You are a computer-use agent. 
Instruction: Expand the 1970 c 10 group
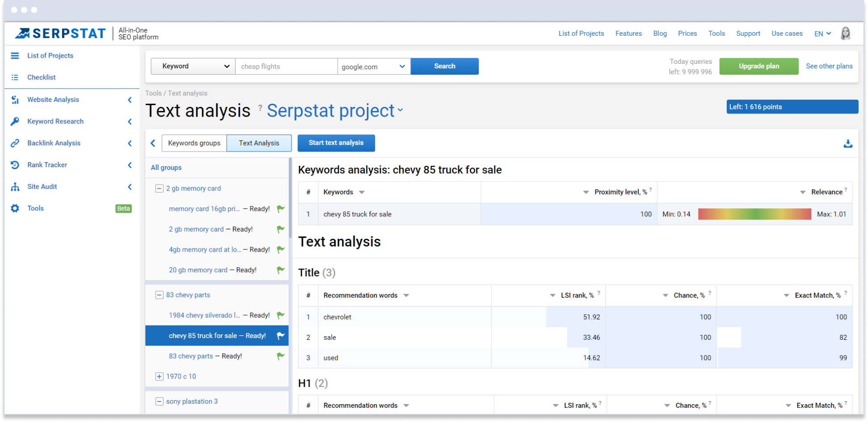[159, 376]
